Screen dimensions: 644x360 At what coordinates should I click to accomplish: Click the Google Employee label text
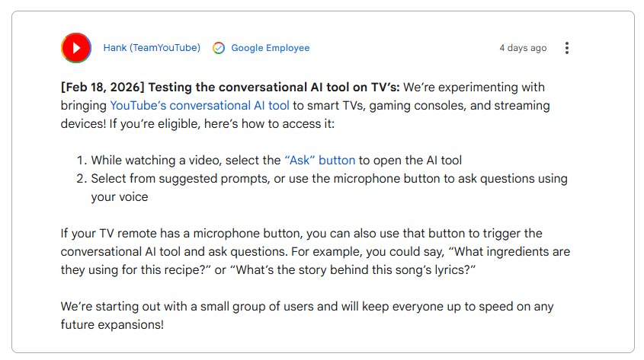[271, 48]
